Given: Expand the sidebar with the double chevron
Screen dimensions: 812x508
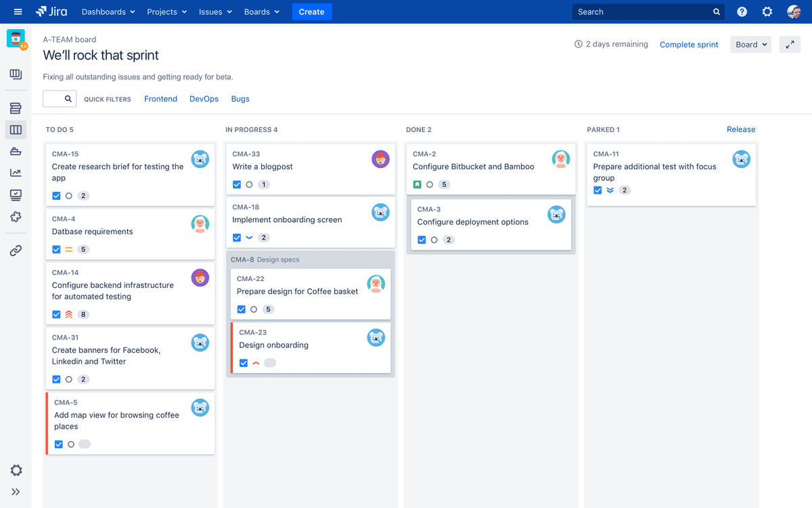Looking at the screenshot, I should click(x=16, y=492).
